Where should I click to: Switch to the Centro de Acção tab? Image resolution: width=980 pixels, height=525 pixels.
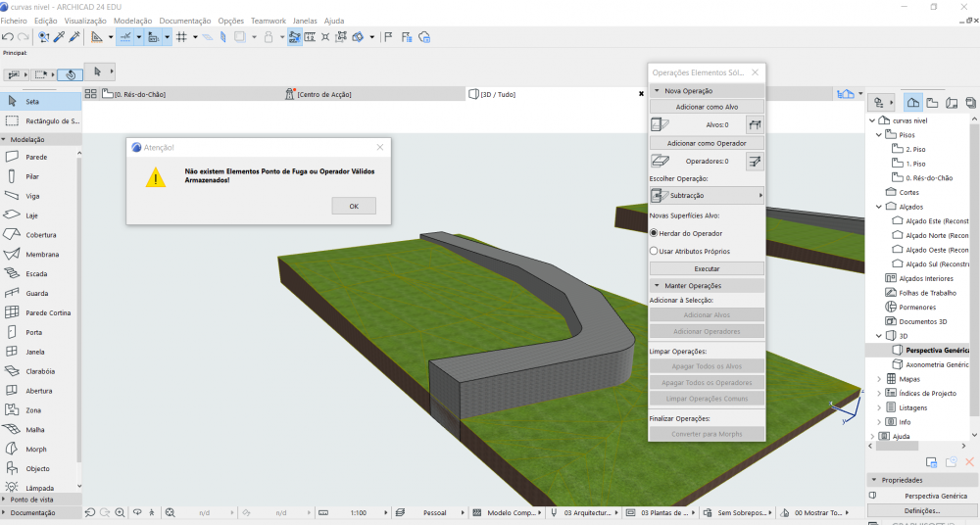pos(323,94)
